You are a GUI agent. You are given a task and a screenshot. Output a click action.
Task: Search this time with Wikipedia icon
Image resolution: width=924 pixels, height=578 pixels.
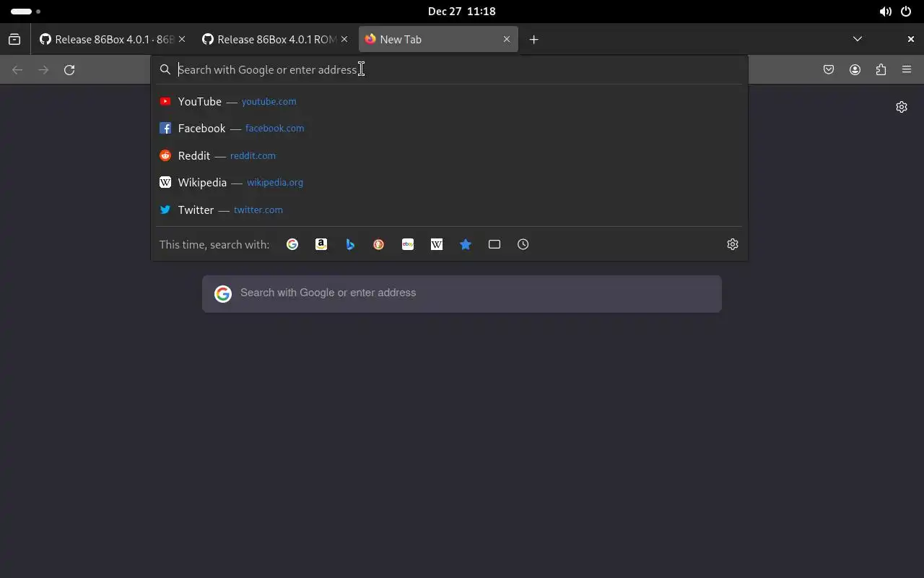pos(437,244)
